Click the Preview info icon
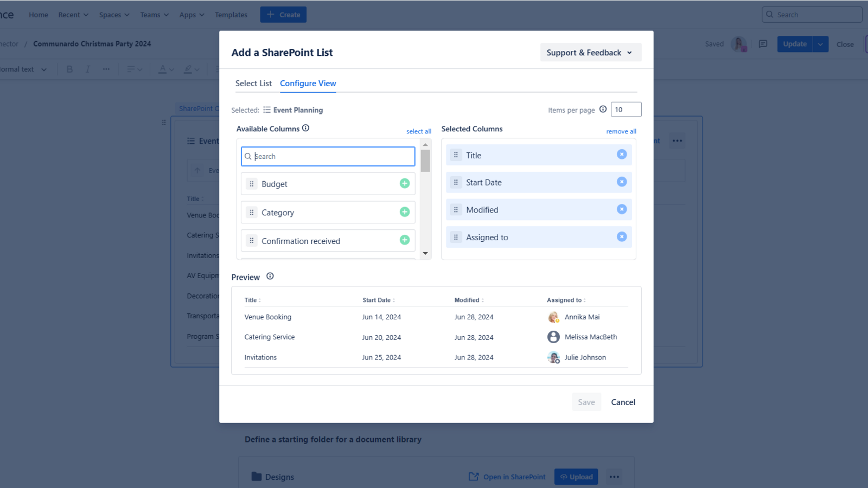 pos(270,276)
